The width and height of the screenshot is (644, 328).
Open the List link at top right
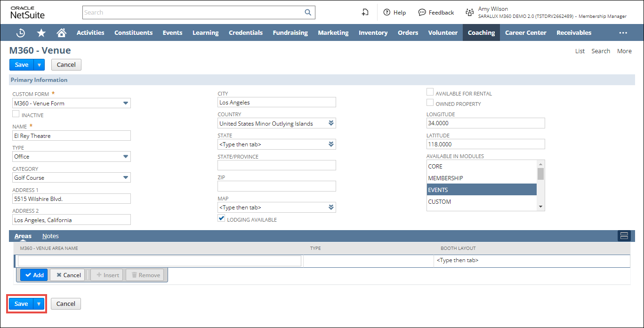point(580,51)
